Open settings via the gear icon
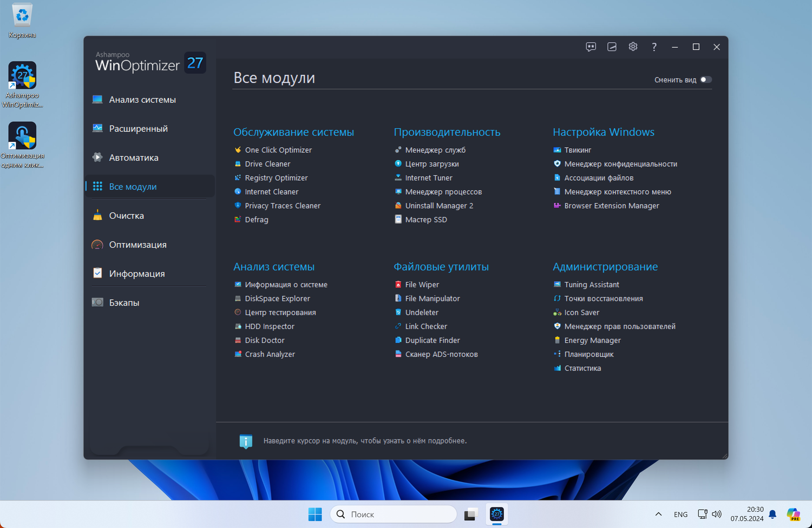812x528 pixels. [633, 47]
